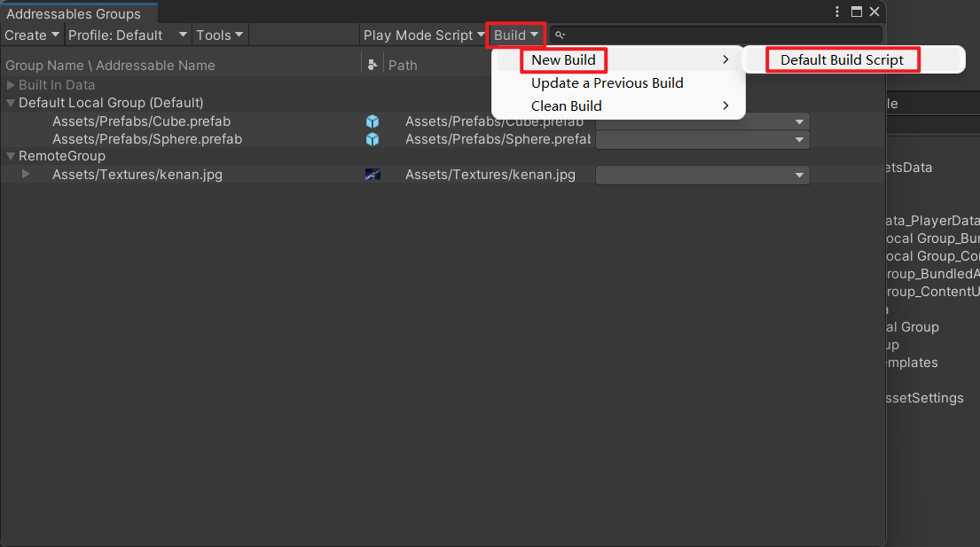Collapse the RemoteGroup group
The height and width of the screenshot is (547, 980).
11,156
